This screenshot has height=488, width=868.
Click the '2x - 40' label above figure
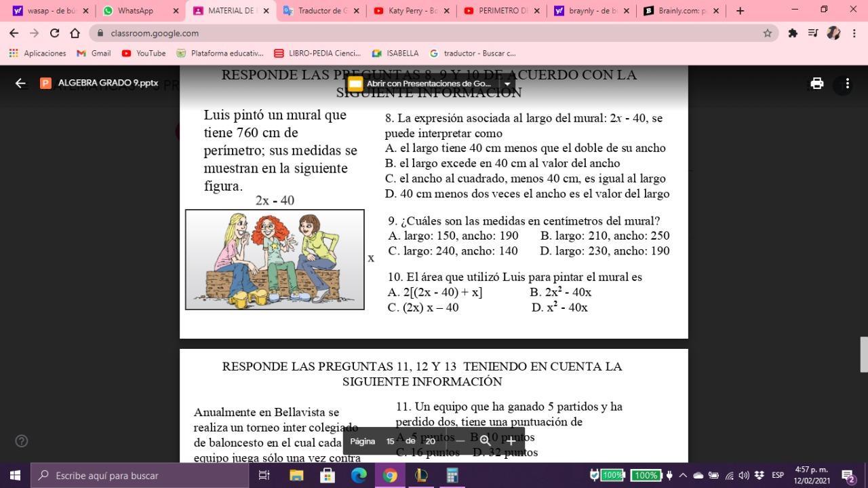click(x=275, y=200)
